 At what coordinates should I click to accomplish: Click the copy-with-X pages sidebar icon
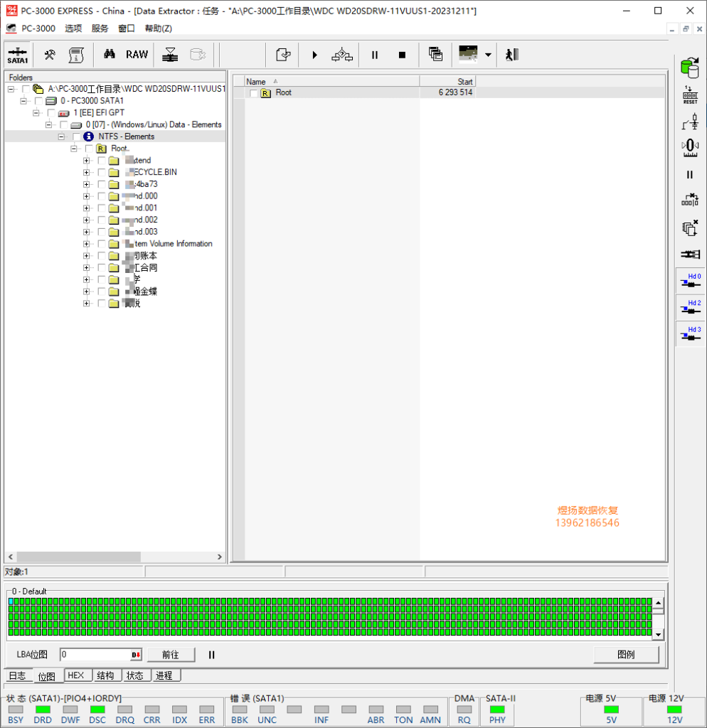tap(690, 227)
